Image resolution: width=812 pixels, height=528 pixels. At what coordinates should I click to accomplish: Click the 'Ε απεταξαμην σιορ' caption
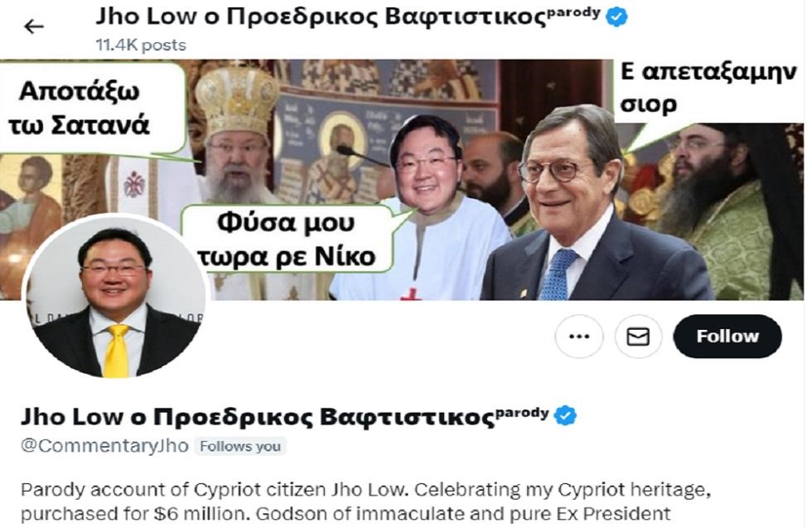tap(708, 88)
